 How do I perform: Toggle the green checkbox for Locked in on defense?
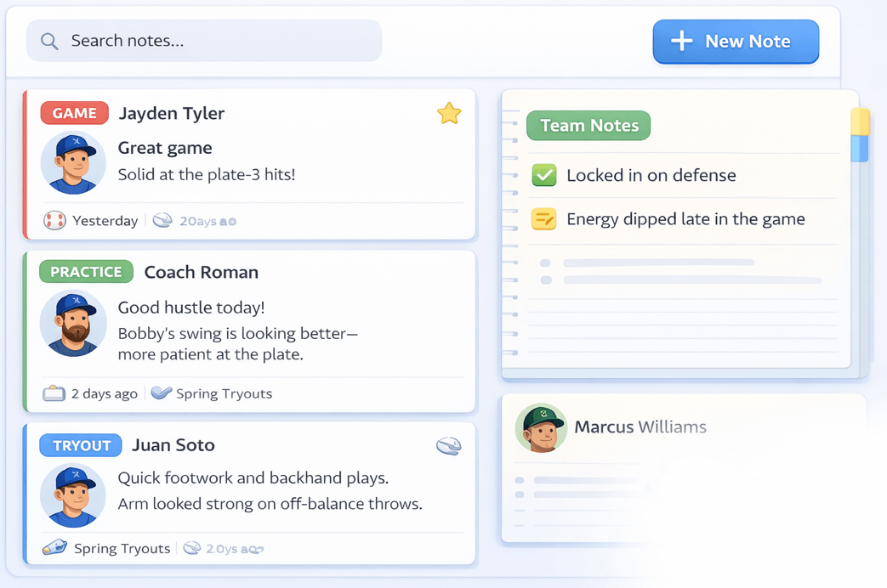click(543, 175)
